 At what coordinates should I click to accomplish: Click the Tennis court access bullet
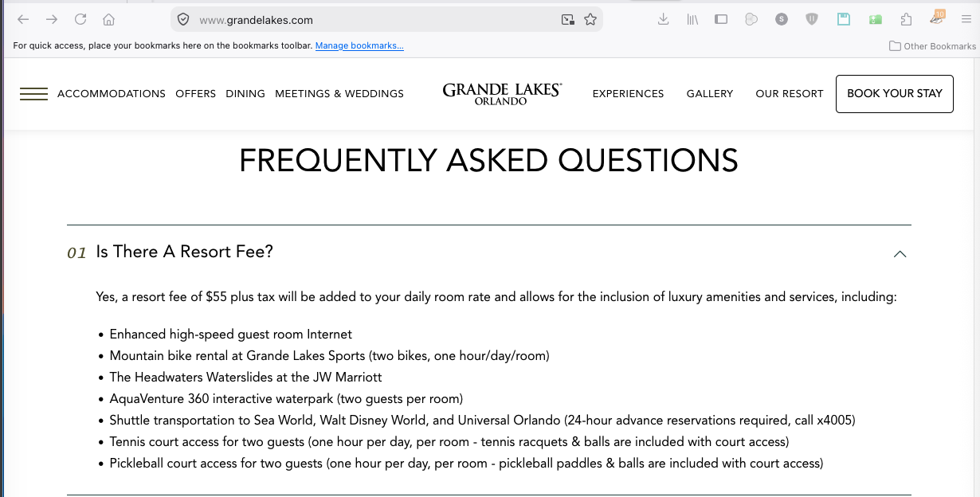[x=449, y=442]
